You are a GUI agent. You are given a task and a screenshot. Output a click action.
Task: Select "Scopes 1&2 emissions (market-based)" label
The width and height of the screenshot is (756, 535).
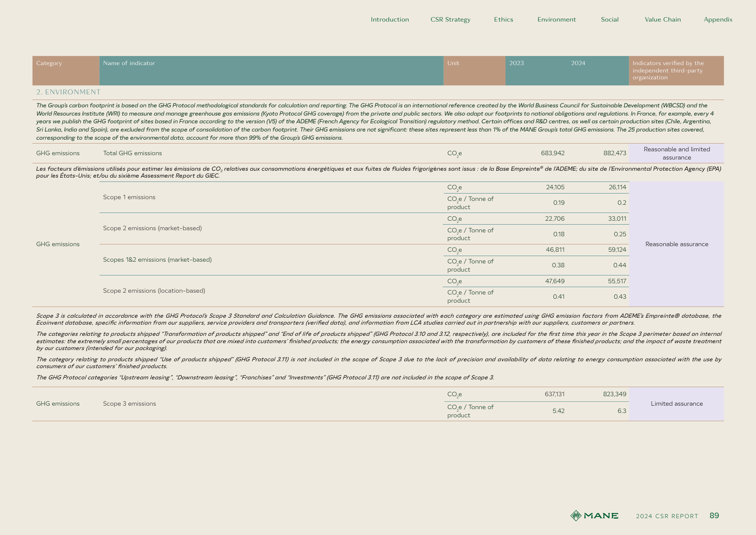157,260
